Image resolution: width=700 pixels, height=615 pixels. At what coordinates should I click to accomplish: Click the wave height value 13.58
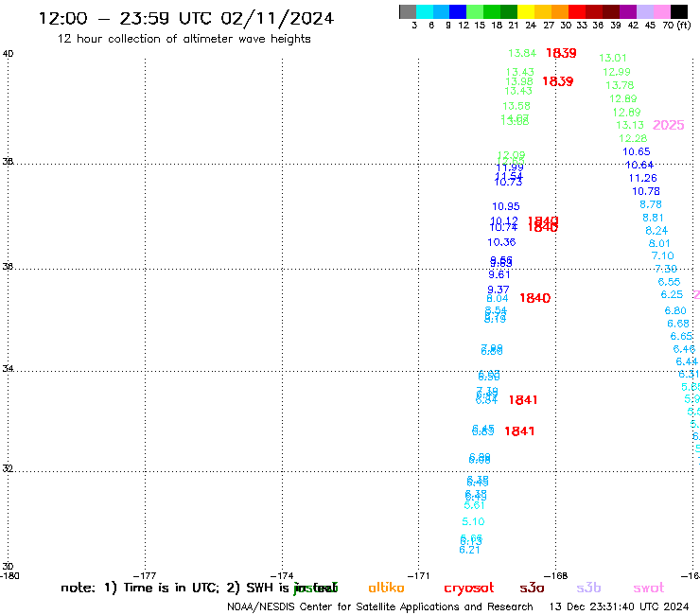pyautogui.click(x=516, y=106)
